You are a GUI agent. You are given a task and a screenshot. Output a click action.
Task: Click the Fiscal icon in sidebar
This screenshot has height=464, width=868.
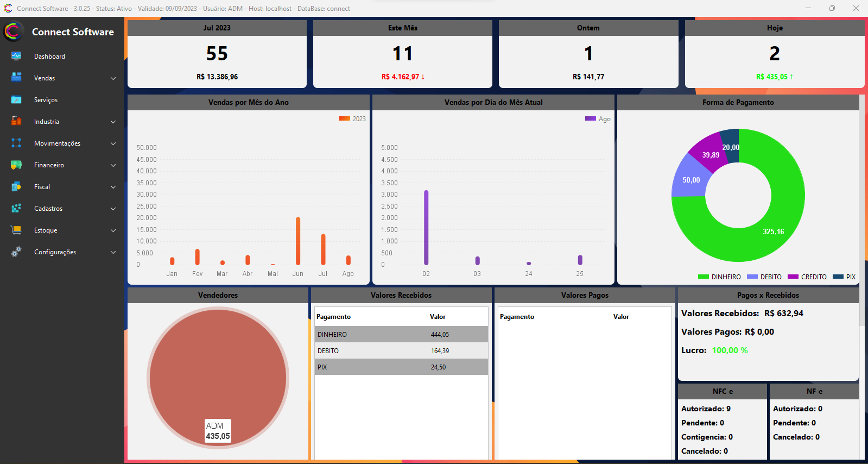[x=16, y=186]
